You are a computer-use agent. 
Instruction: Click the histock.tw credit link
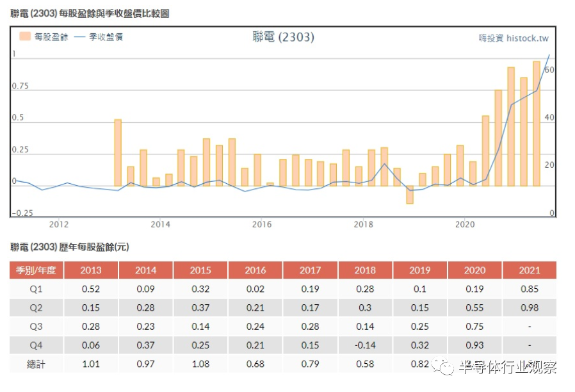pos(514,38)
